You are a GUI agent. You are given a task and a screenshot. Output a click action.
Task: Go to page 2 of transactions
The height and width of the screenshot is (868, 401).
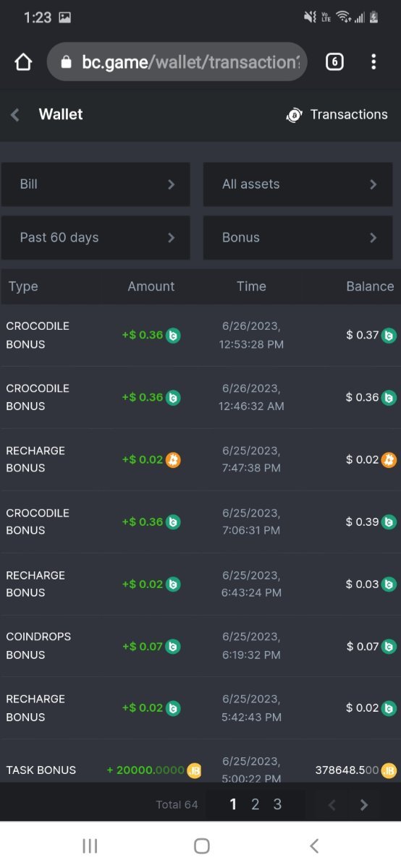pos(255,804)
